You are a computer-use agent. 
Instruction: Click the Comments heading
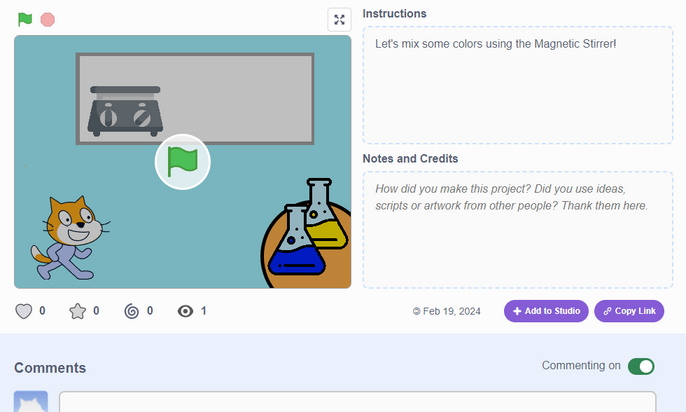pos(50,368)
